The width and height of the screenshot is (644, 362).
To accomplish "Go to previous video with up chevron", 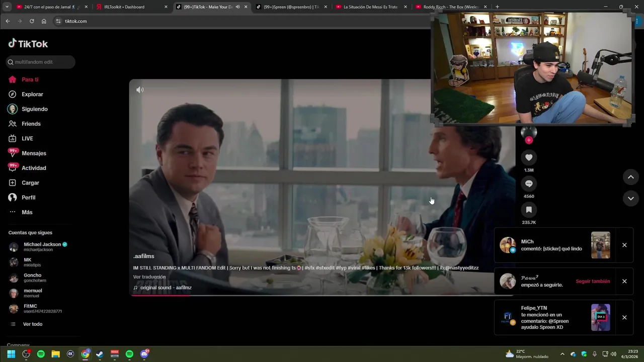I will (630, 177).
